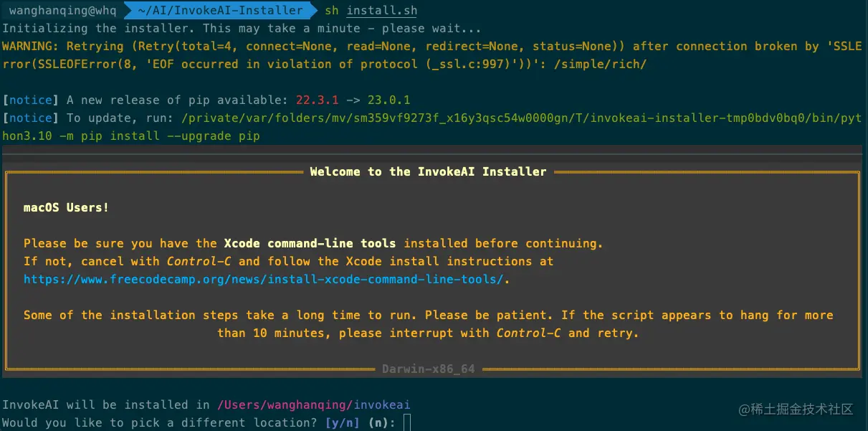Click the Xcode command-line tools bold text
The image size is (868, 431).
coord(310,244)
